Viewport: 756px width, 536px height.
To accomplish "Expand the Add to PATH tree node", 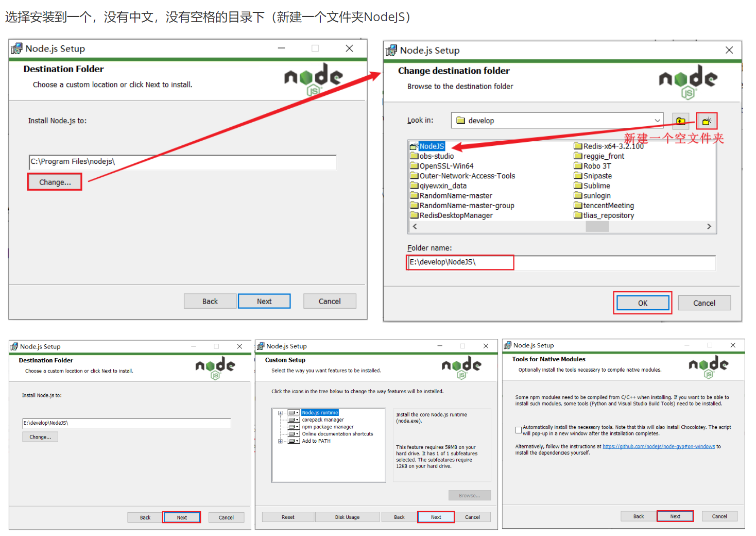I will tap(280, 441).
